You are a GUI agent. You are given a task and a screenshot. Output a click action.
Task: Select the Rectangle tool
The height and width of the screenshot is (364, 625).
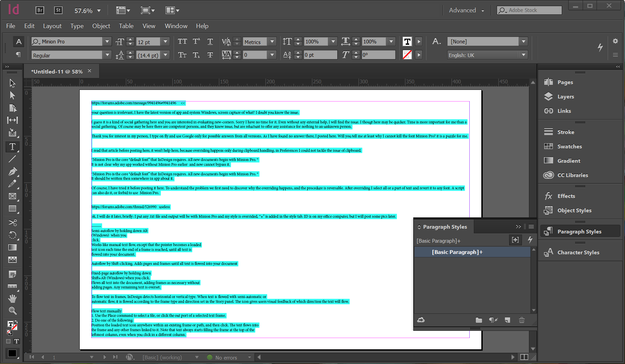point(12,208)
